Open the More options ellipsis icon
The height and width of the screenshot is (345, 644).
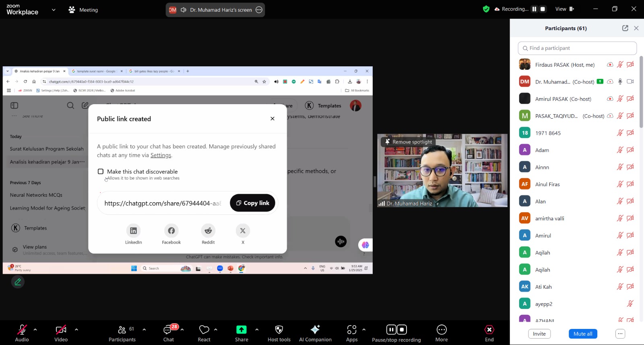point(442,330)
